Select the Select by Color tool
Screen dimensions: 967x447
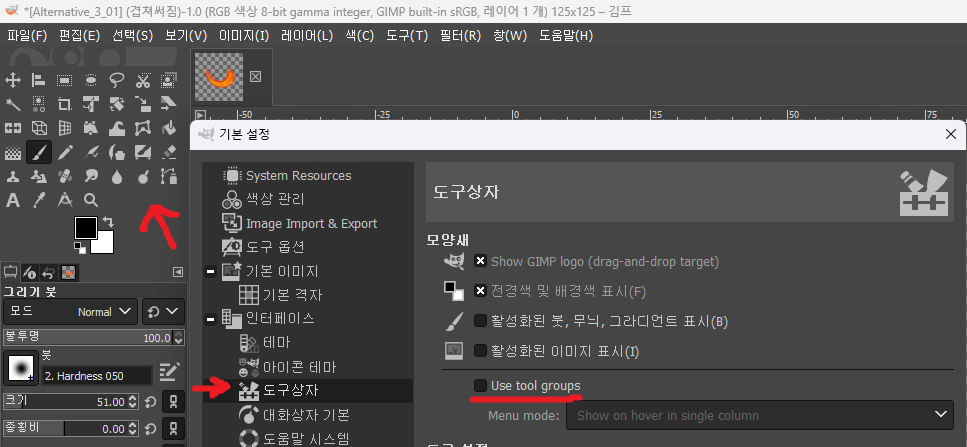click(x=39, y=104)
